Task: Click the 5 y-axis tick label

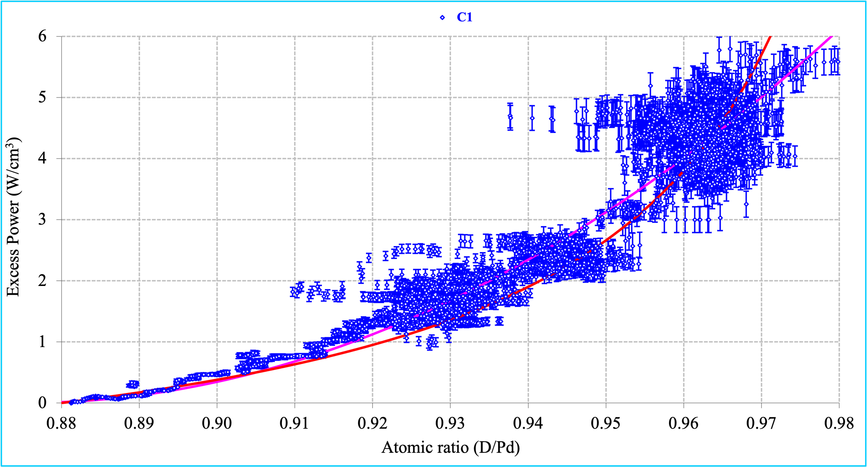Action: pyautogui.click(x=42, y=97)
